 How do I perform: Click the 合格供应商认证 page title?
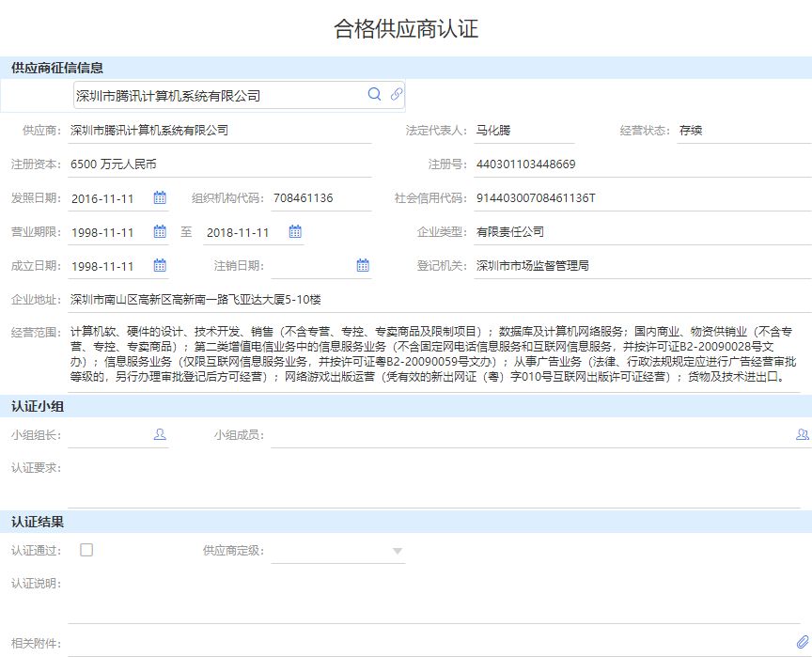click(x=406, y=28)
